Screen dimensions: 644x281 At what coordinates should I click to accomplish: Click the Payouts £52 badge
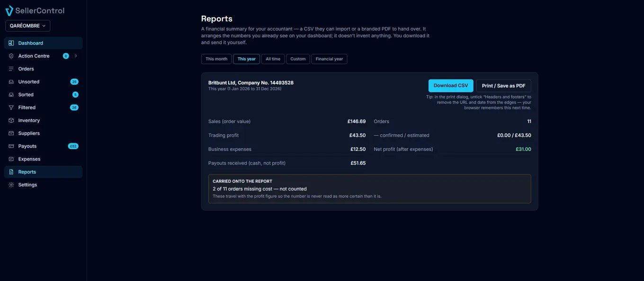(73, 146)
